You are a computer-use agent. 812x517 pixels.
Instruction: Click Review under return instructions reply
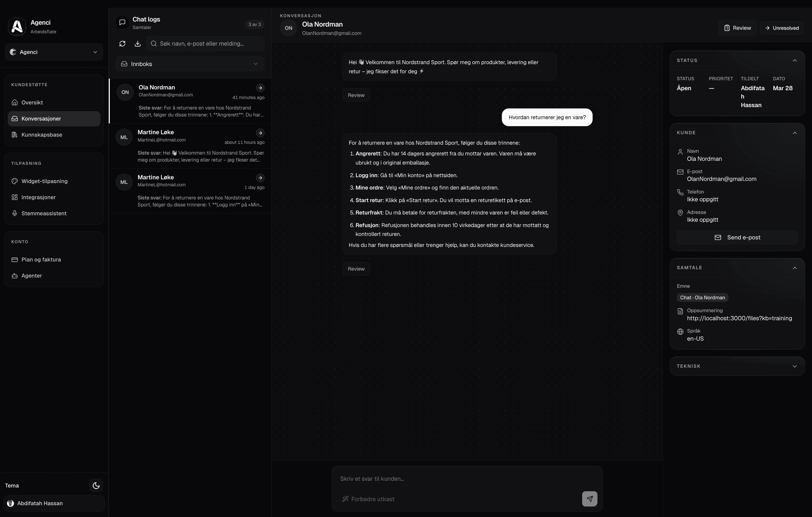[x=356, y=269]
